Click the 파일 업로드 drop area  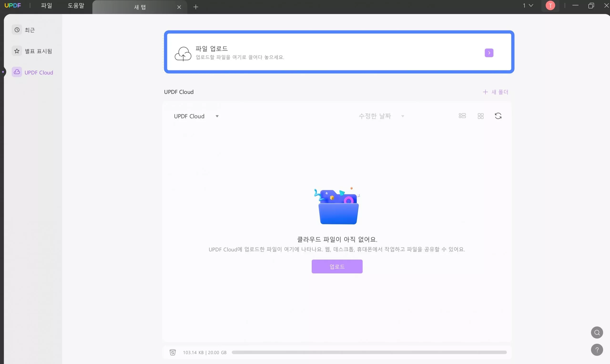point(339,52)
